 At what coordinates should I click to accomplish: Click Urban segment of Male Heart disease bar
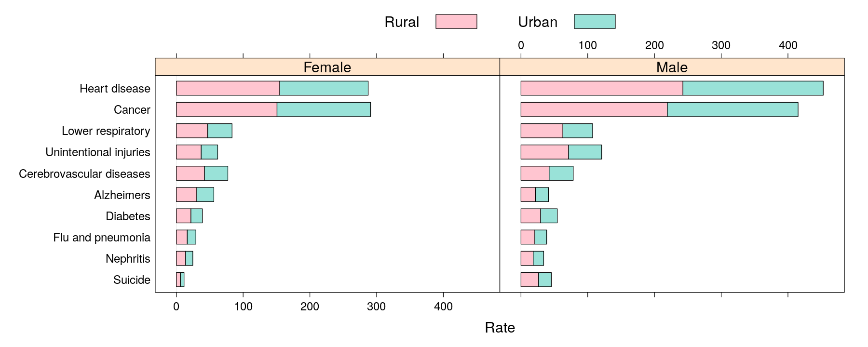[753, 88]
